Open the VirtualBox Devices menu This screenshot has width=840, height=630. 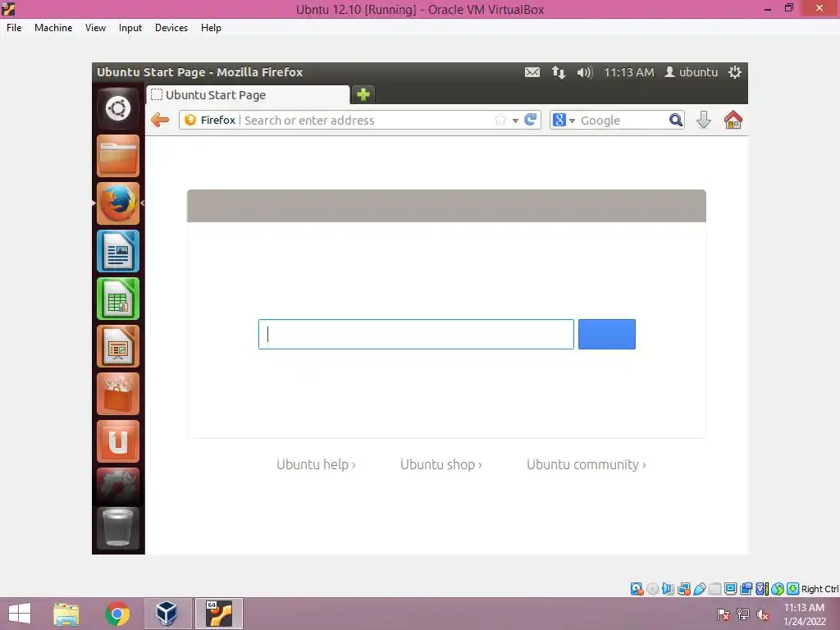click(x=171, y=28)
